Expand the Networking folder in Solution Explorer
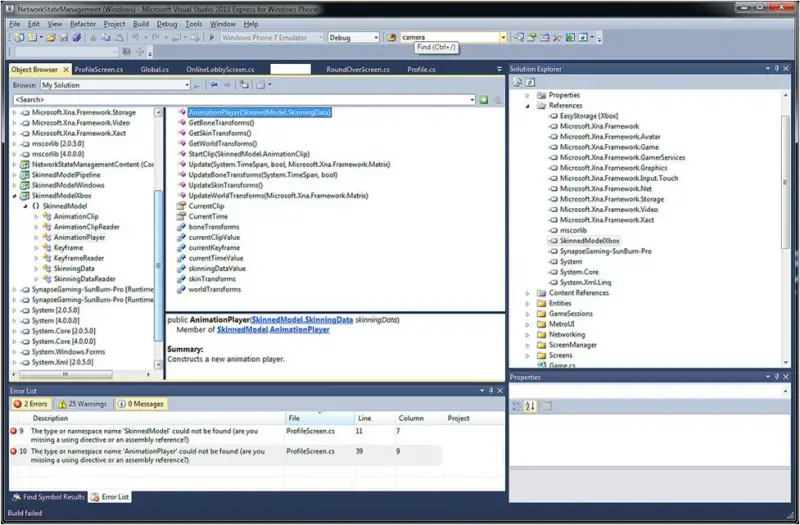This screenshot has width=800, height=525. (528, 335)
